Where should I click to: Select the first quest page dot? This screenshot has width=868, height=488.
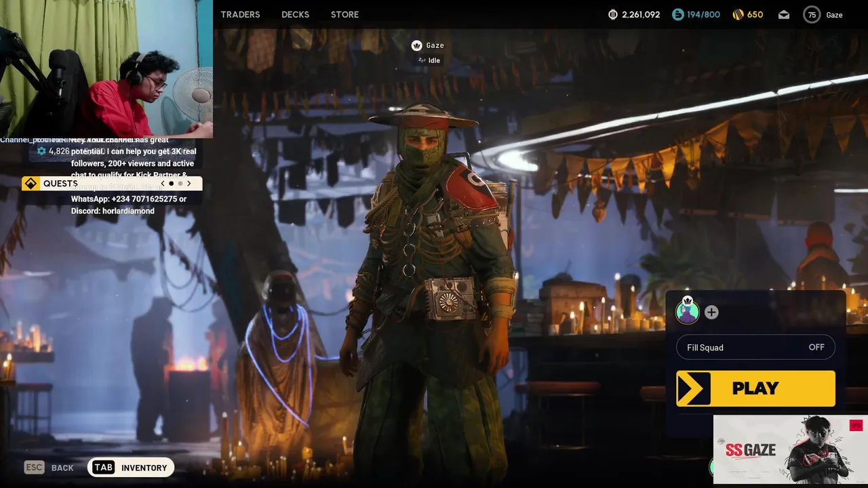coord(172,184)
